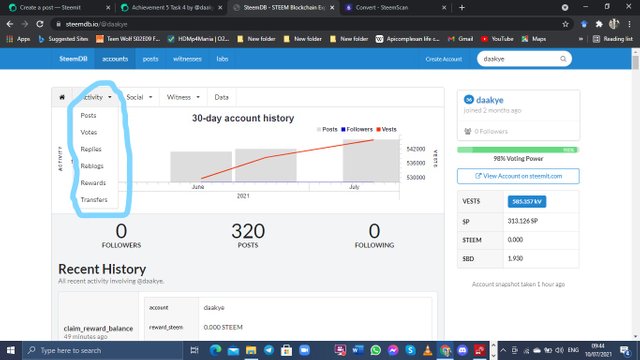Open the Windows notification center icon

point(624,350)
